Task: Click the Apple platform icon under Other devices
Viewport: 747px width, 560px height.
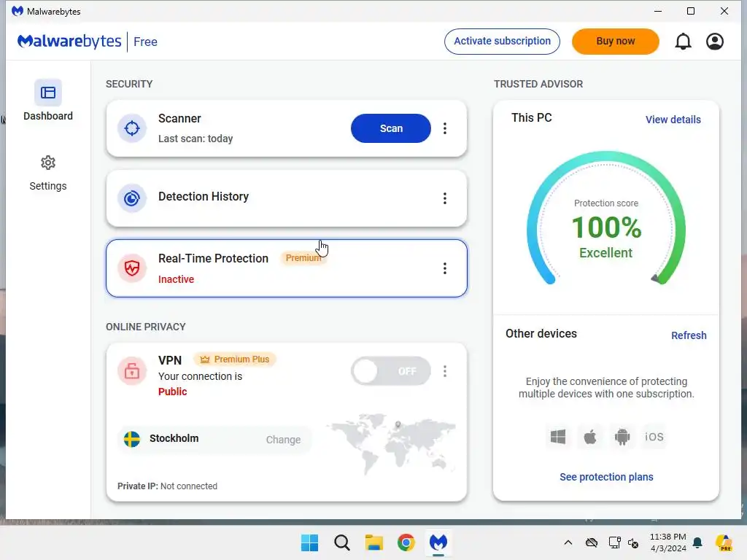Action: [589, 437]
